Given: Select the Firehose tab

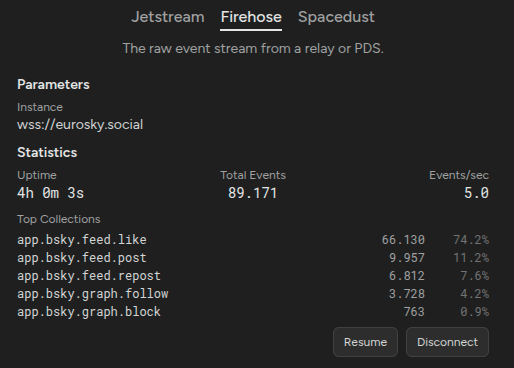Looking at the screenshot, I should click(x=251, y=17).
